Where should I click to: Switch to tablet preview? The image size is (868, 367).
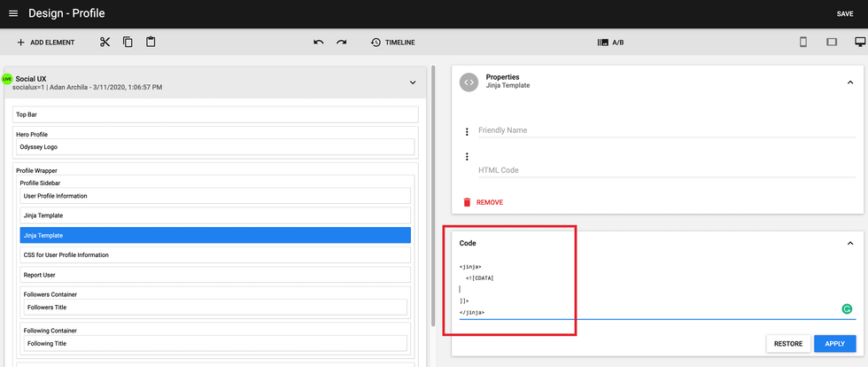point(832,43)
